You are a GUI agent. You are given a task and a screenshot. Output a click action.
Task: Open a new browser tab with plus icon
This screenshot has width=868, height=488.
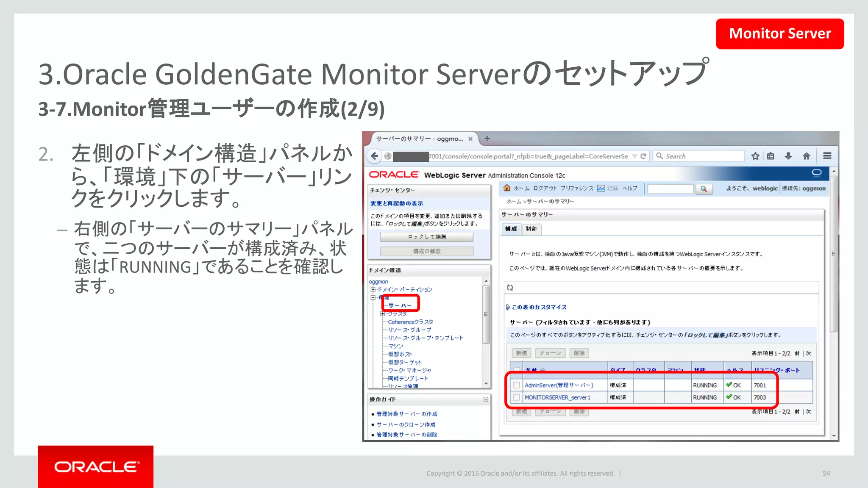click(x=487, y=139)
